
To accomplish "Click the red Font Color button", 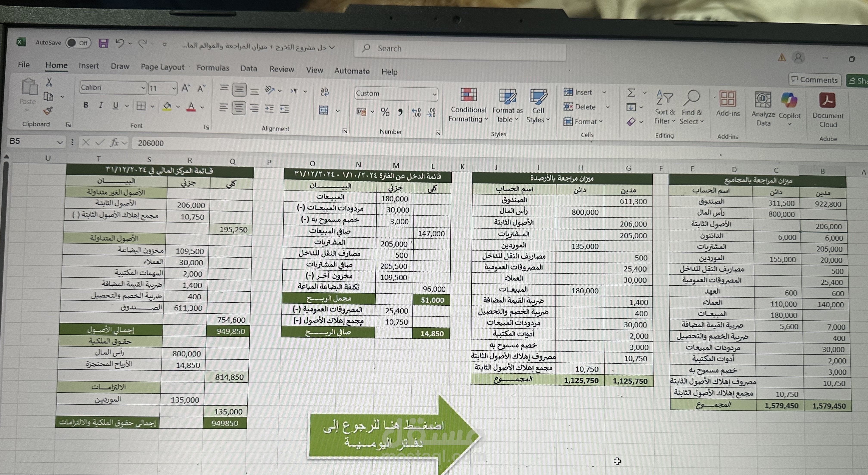I will point(191,107).
